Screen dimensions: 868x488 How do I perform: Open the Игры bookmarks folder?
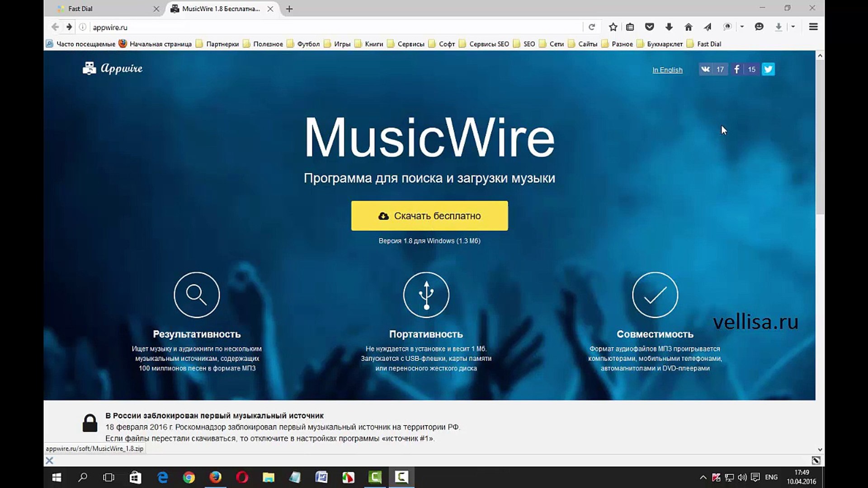337,44
